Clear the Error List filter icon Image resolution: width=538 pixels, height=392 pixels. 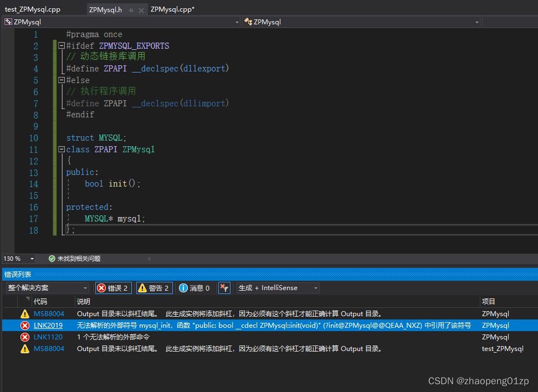tap(224, 288)
